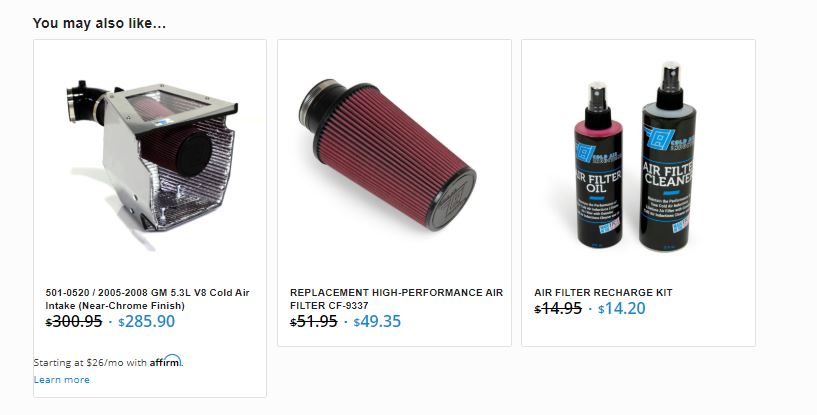Click the $285.90 sale price
The width and height of the screenshot is (817, 415).
[146, 321]
